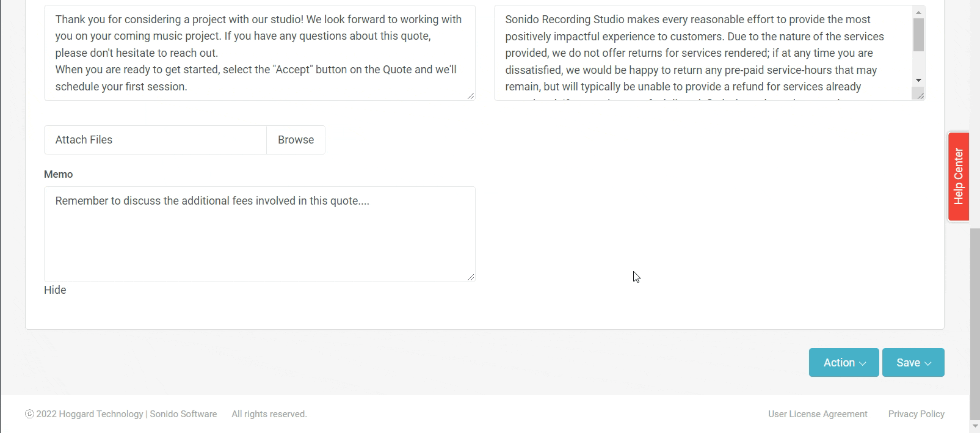Open the Action dropdown menu
This screenshot has width=980, height=433.
(x=843, y=363)
